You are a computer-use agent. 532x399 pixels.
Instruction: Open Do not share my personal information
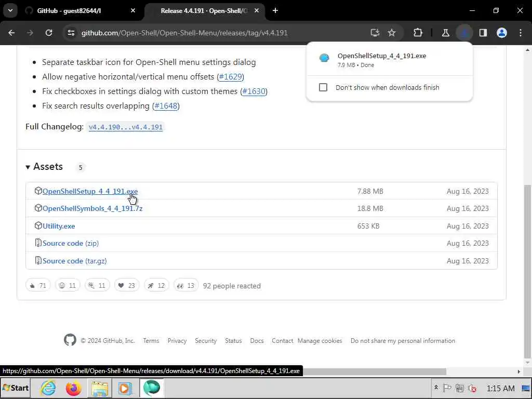(403, 341)
